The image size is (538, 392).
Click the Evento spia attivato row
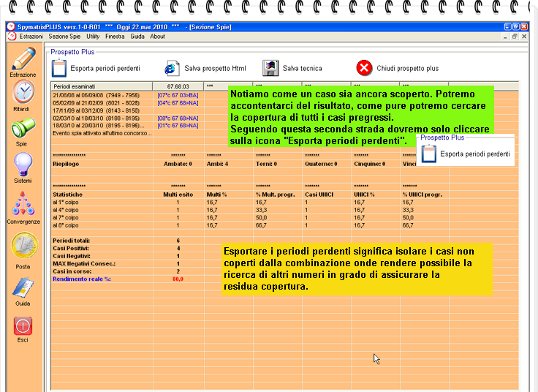(x=102, y=133)
